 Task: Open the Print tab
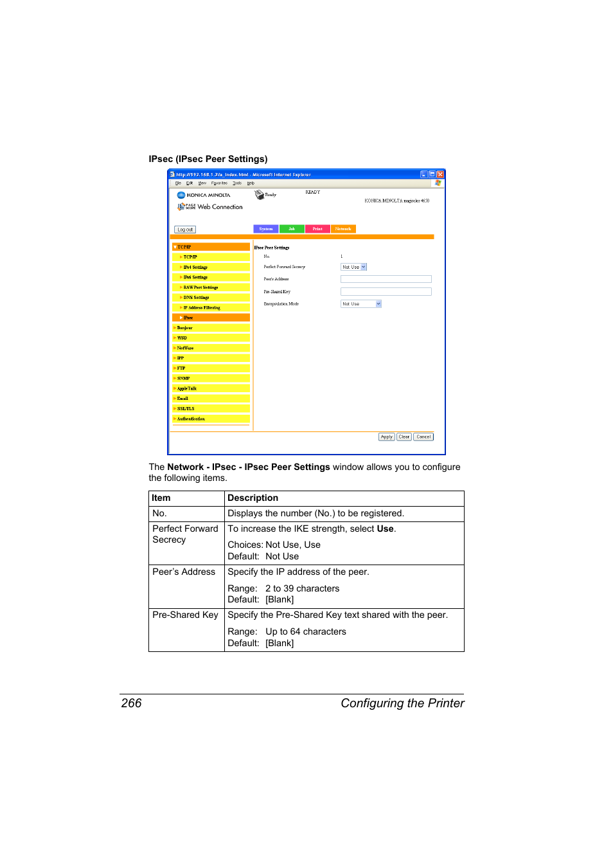[x=317, y=229]
